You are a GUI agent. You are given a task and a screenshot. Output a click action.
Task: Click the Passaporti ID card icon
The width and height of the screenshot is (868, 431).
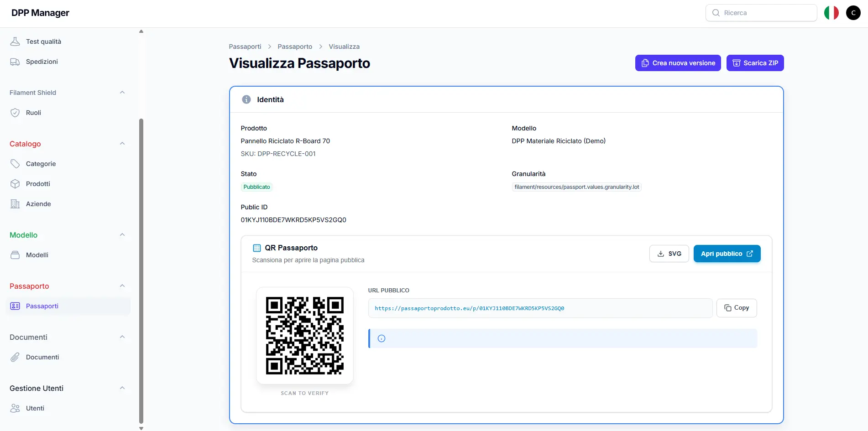(x=15, y=306)
